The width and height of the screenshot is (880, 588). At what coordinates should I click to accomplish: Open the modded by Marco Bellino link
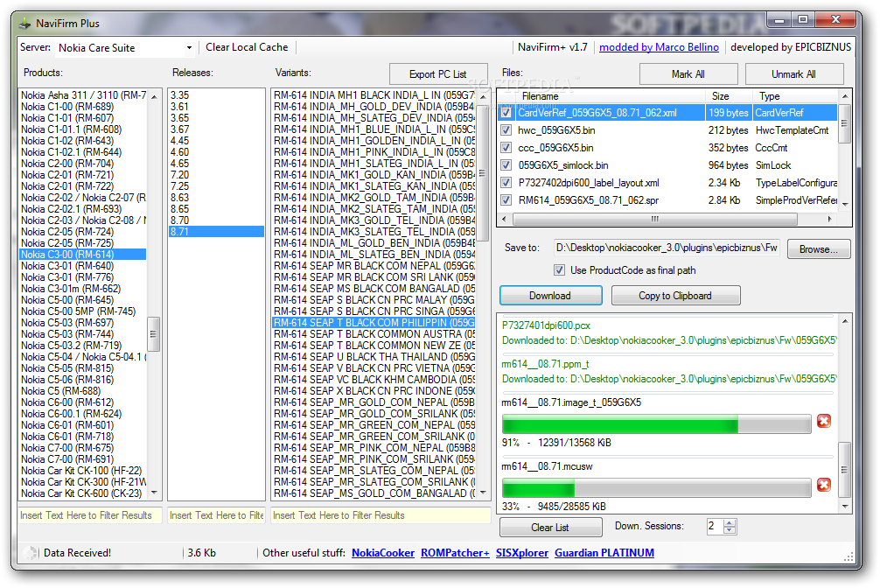(x=659, y=47)
